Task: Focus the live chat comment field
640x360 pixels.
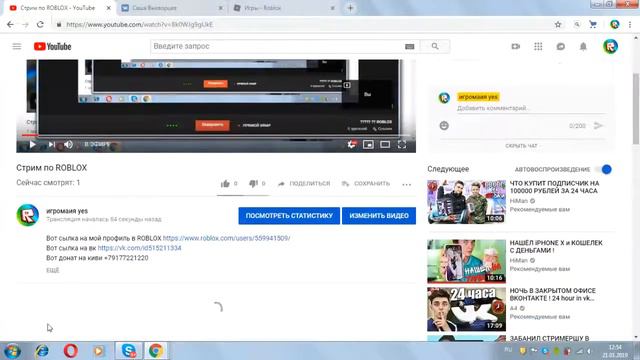Action: [x=531, y=108]
